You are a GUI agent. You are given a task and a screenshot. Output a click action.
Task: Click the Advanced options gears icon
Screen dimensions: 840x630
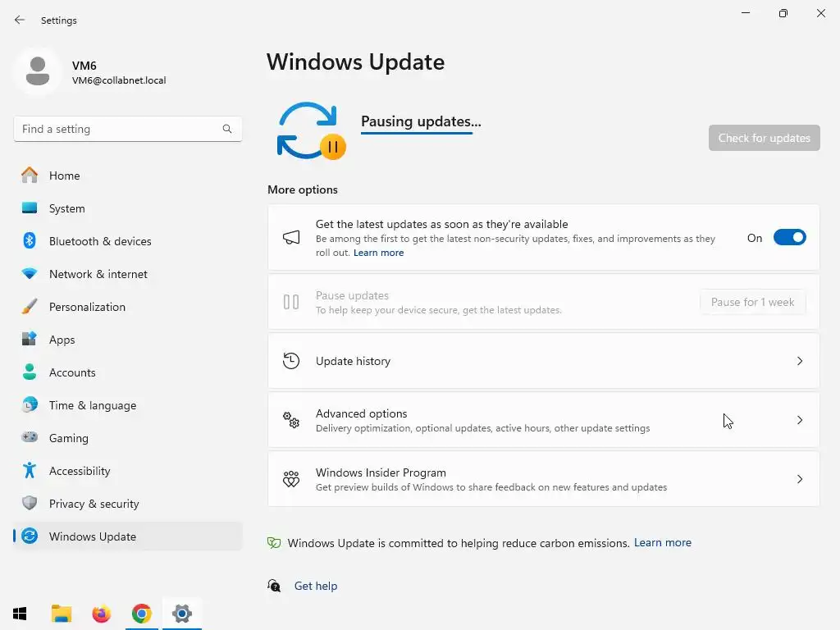click(x=291, y=419)
